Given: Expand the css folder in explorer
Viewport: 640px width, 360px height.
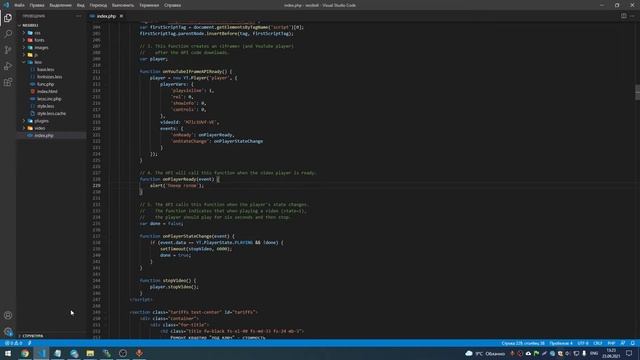Looking at the screenshot, I should 24,33.
